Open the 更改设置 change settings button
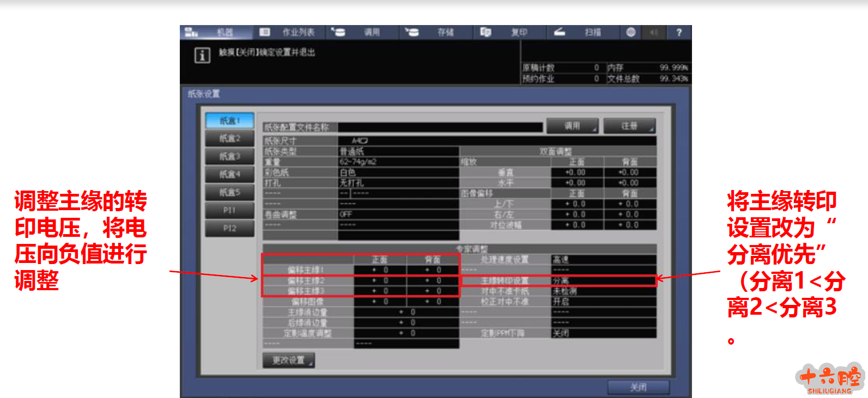The image size is (868, 398). 289,360
